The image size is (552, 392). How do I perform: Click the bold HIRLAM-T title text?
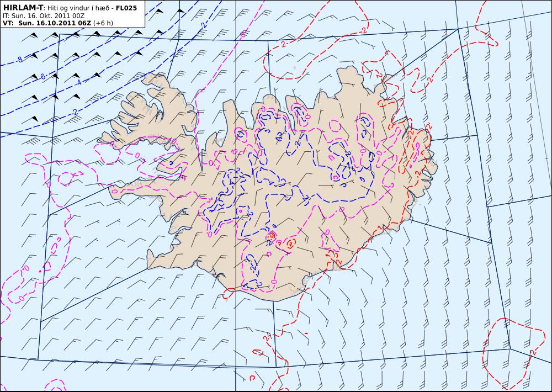coord(23,8)
